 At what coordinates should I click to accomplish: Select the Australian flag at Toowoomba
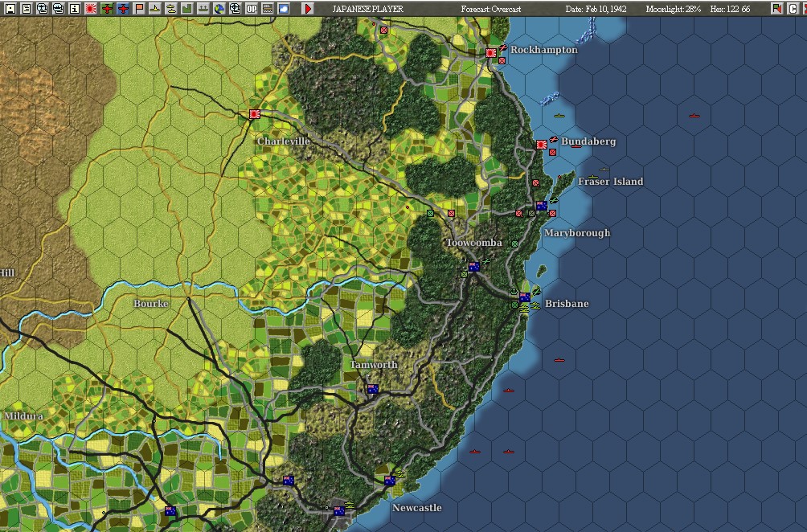[474, 267]
